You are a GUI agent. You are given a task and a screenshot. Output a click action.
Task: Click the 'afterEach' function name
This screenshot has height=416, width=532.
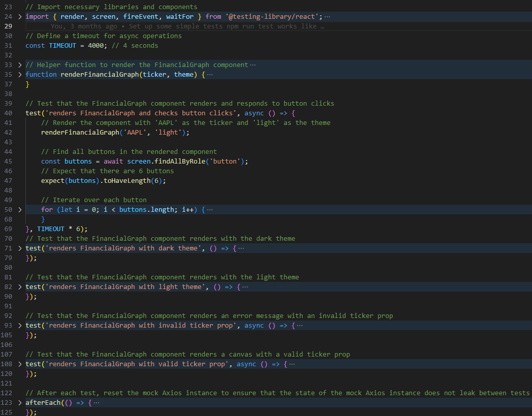point(43,403)
